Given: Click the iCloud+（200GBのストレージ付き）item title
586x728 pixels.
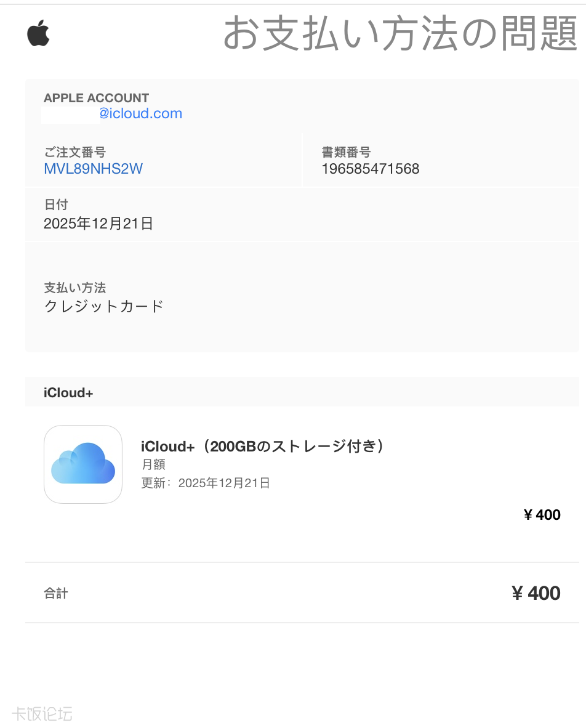Looking at the screenshot, I should point(262,447).
